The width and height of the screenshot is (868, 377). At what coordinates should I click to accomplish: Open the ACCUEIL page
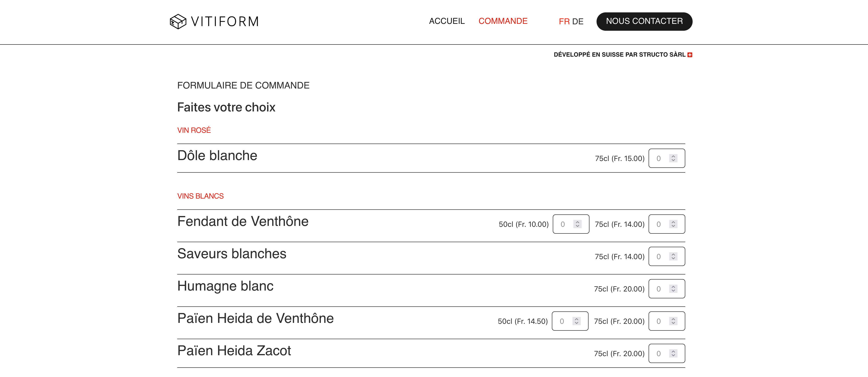(x=447, y=21)
